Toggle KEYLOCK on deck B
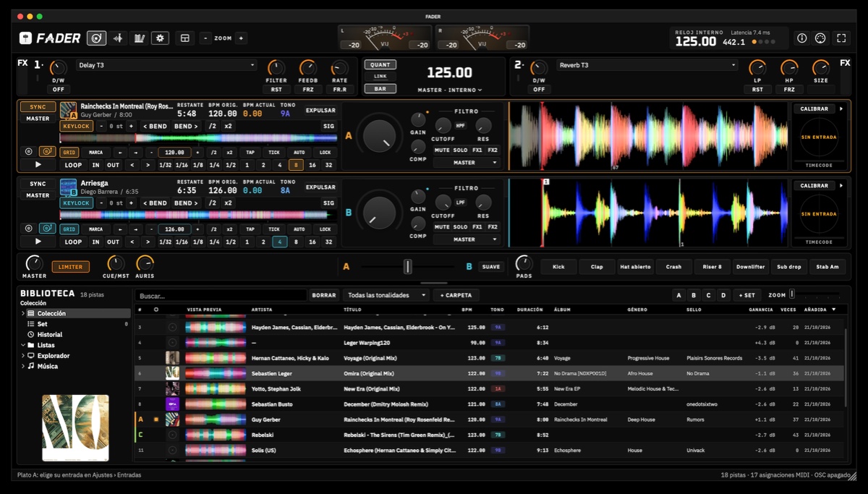 (76, 203)
